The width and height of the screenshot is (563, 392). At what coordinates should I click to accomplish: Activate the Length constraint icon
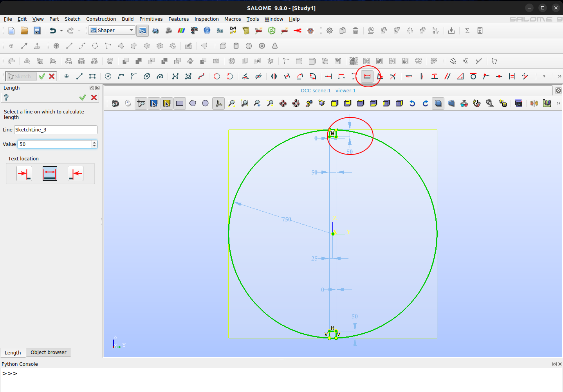pyautogui.click(x=367, y=76)
